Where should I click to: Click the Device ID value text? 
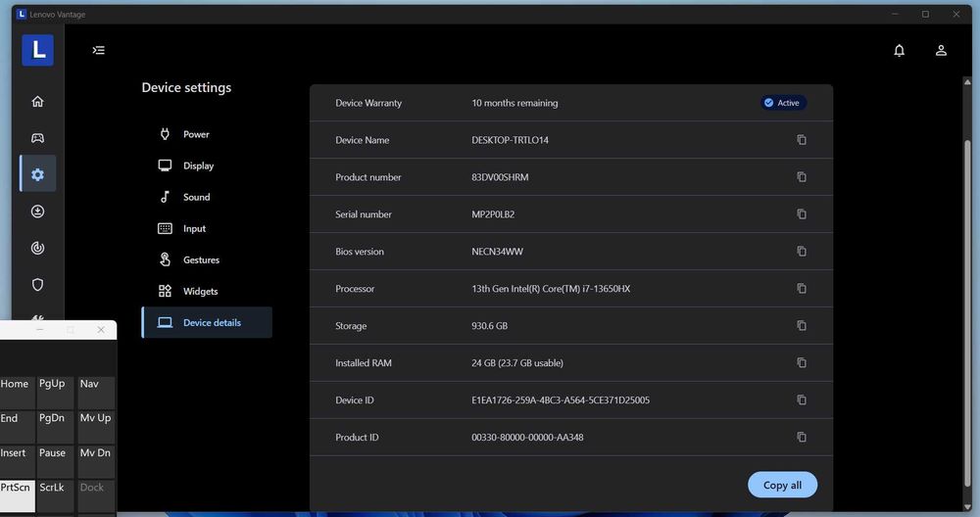(561, 399)
